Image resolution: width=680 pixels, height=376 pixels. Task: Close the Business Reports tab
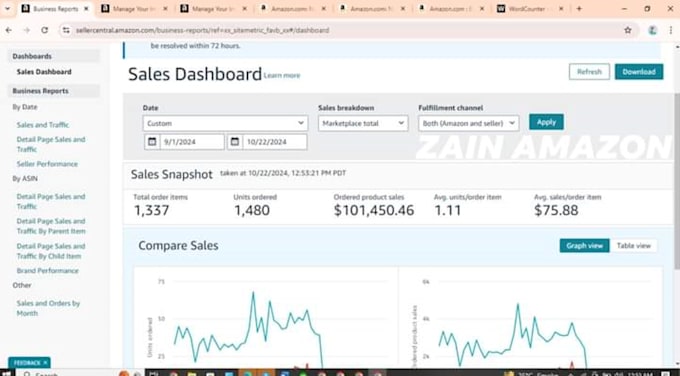[86, 9]
